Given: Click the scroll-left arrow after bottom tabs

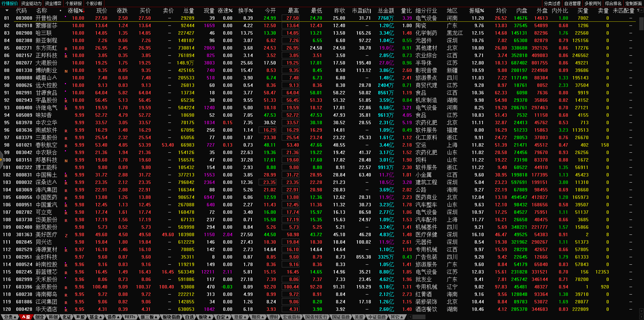Looking at the screenshot, I should (410, 317).
